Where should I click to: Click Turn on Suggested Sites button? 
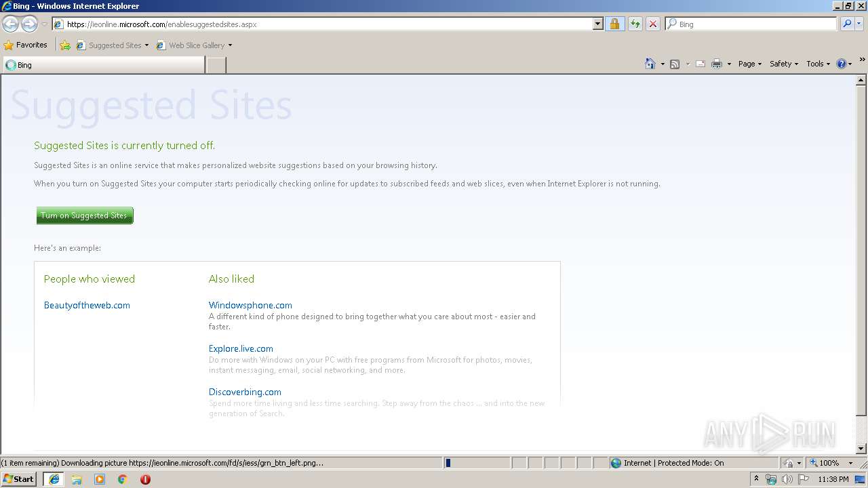tap(85, 216)
